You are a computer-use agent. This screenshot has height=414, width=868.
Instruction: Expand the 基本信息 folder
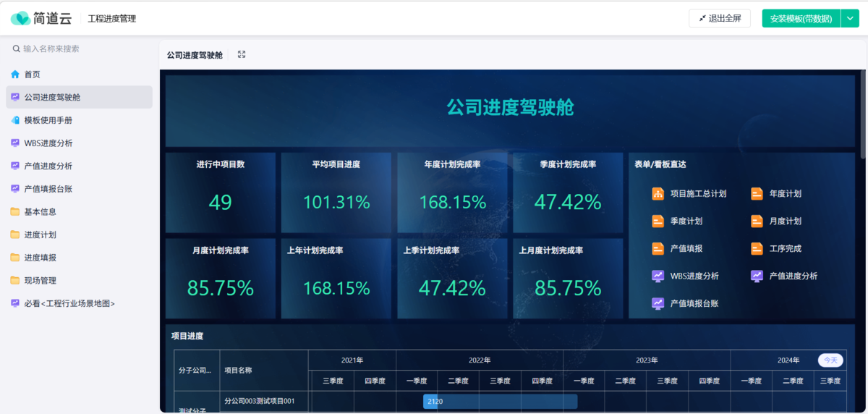click(x=80, y=212)
